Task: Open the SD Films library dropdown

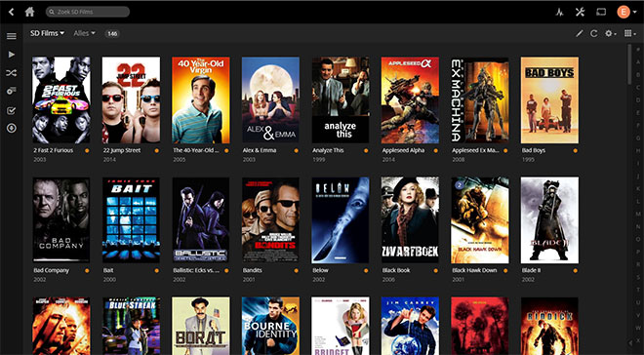Action: pos(47,33)
